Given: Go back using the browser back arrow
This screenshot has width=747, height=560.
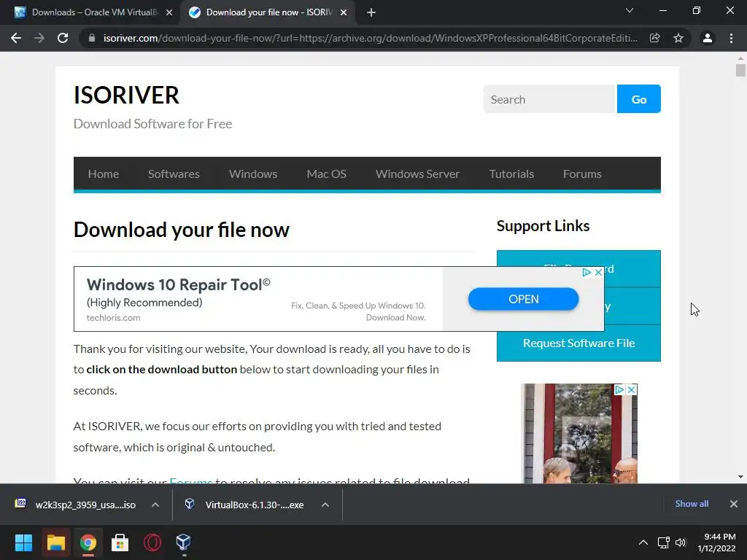Looking at the screenshot, I should tap(16, 38).
